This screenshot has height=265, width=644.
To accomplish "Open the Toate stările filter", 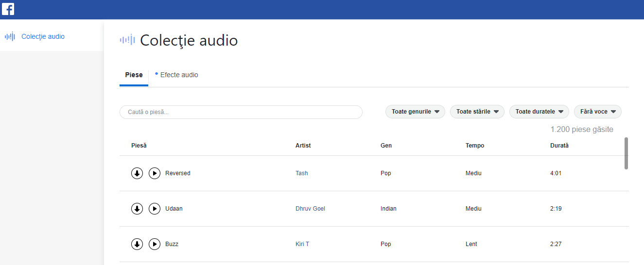I will click(477, 112).
